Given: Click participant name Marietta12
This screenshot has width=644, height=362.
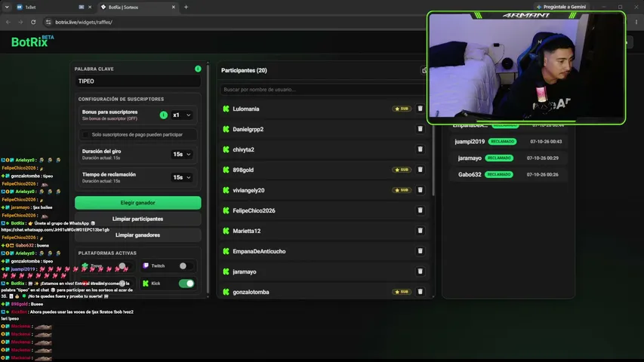Looking at the screenshot, I should (x=246, y=231).
